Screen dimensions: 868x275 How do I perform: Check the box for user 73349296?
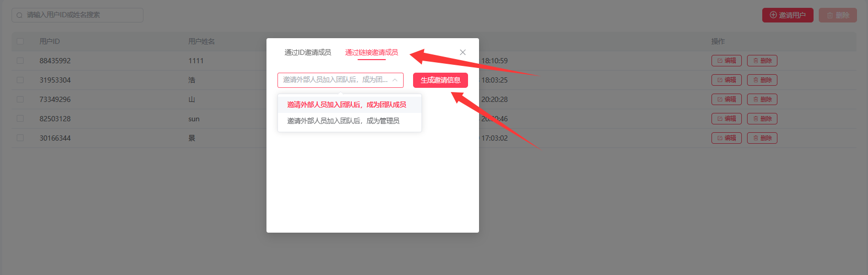tap(20, 99)
